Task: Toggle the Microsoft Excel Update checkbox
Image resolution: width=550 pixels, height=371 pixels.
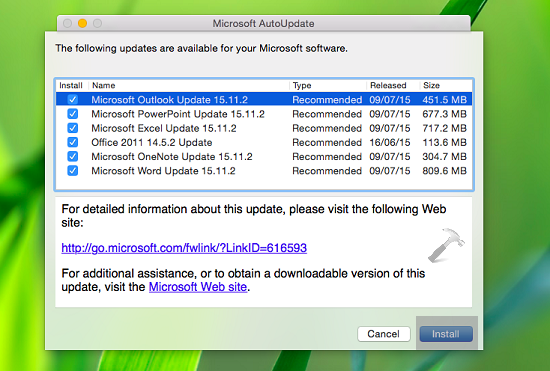Action: point(73,128)
